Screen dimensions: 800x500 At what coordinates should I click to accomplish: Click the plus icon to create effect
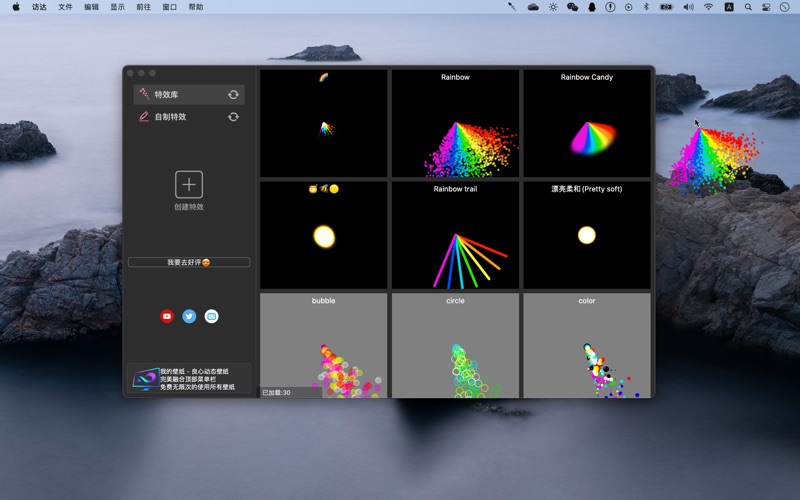[189, 184]
